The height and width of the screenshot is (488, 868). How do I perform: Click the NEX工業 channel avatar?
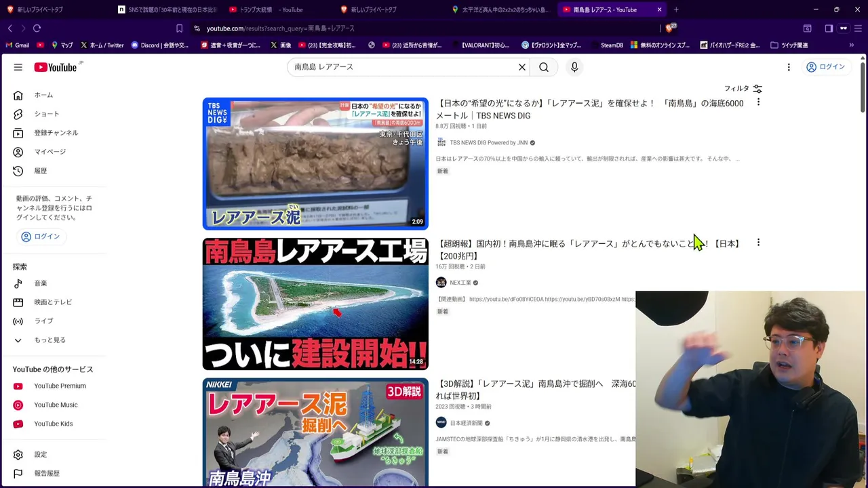point(441,283)
